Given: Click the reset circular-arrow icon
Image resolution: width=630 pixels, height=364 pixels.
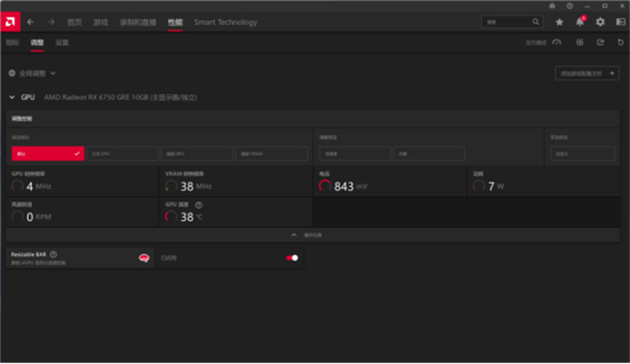Looking at the screenshot, I should click(620, 42).
